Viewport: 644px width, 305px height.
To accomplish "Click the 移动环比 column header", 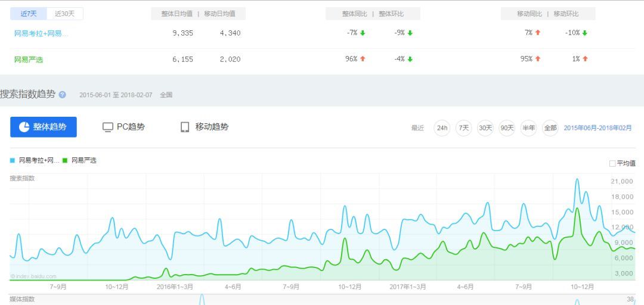I will click(x=566, y=14).
